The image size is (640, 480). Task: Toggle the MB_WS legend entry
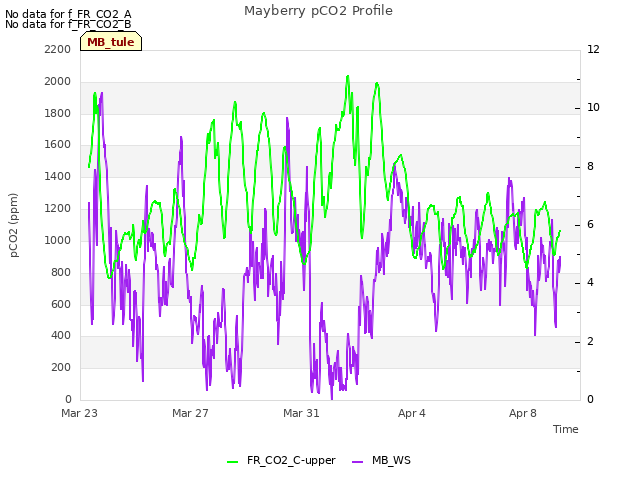pos(381,461)
